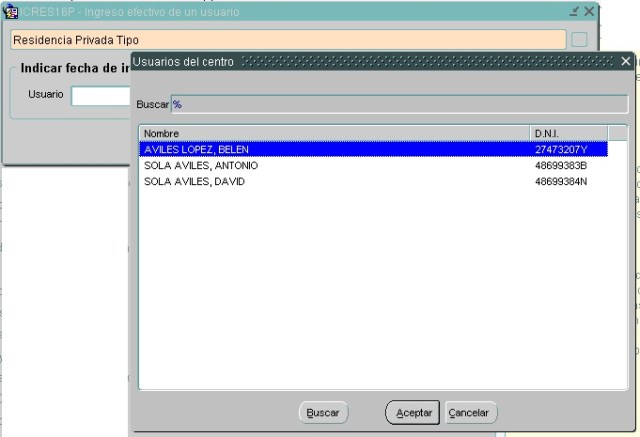Minimize the CRES16P Ingreso efectivo window

[574, 11]
